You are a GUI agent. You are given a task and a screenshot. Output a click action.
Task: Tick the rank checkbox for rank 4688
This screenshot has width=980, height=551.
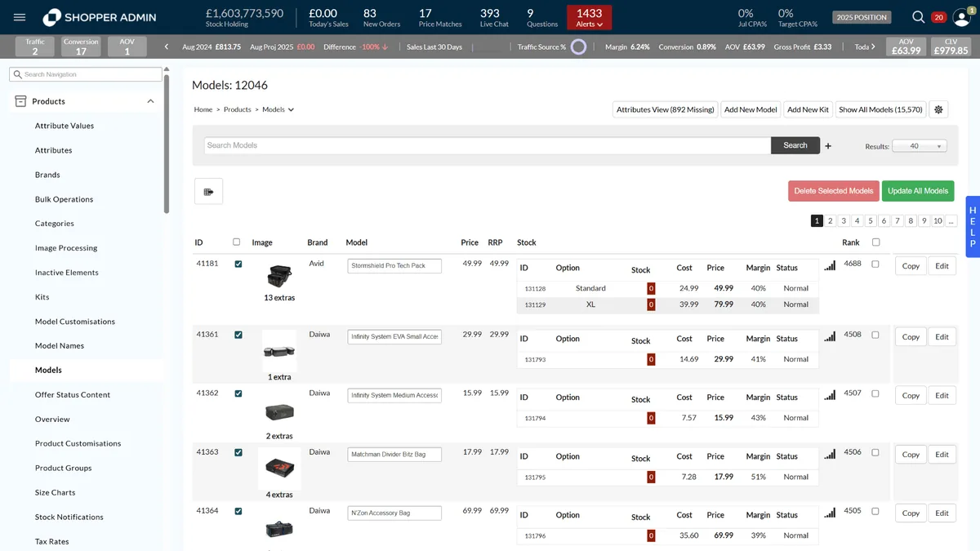pos(875,264)
